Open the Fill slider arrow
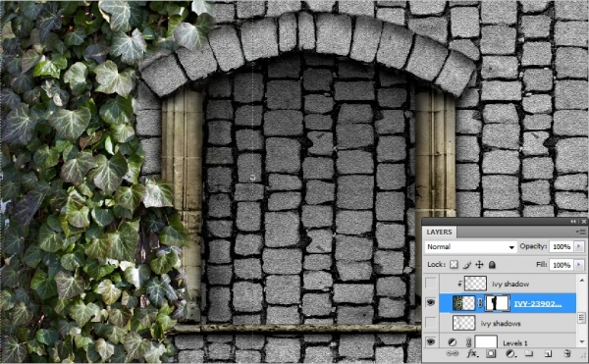 coord(579,265)
